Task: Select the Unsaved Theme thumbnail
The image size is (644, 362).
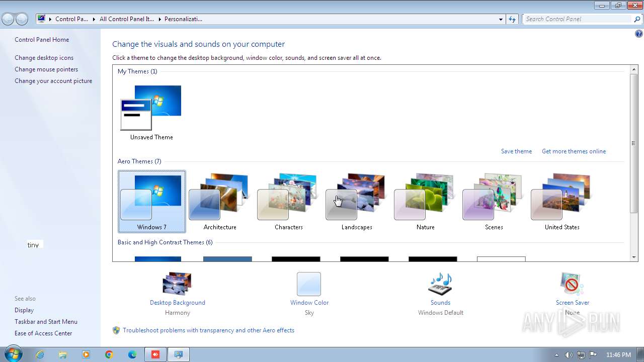Action: tap(151, 113)
